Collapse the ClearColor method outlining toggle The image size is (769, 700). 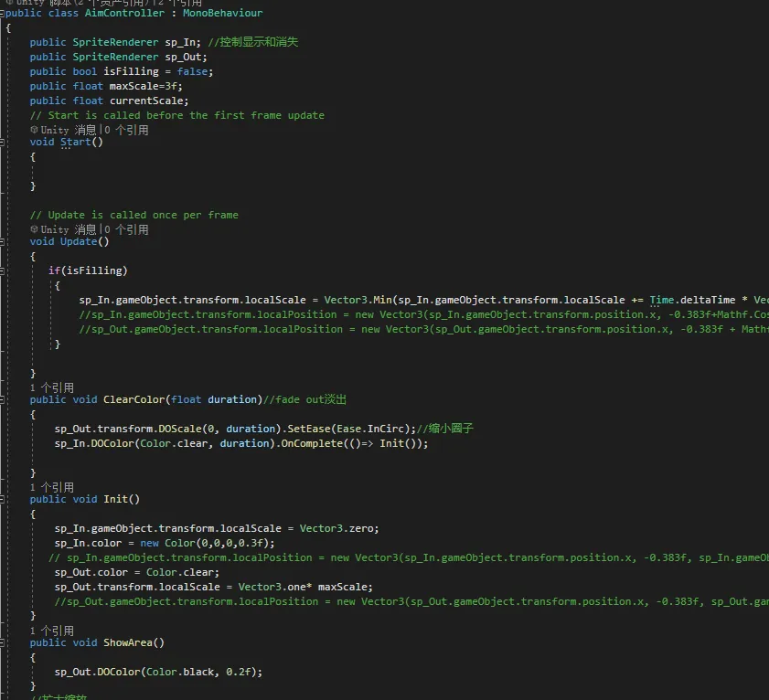coord(2,400)
